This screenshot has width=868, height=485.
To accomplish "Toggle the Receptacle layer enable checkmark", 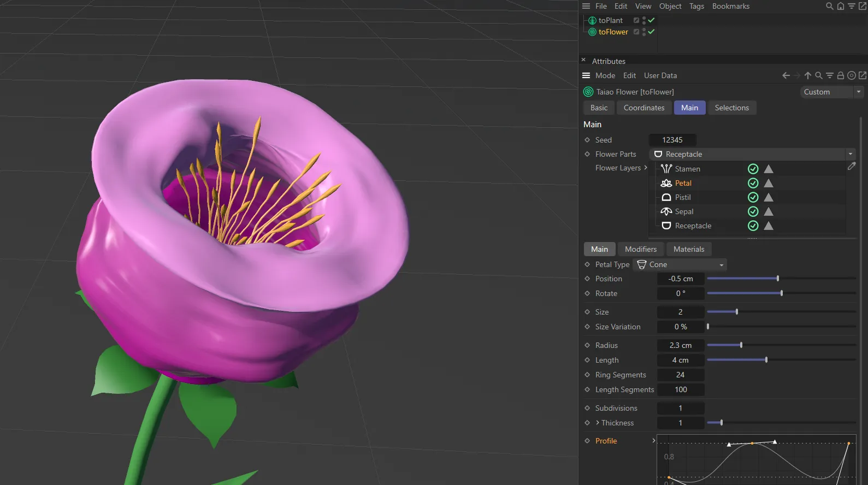I will [x=753, y=226].
